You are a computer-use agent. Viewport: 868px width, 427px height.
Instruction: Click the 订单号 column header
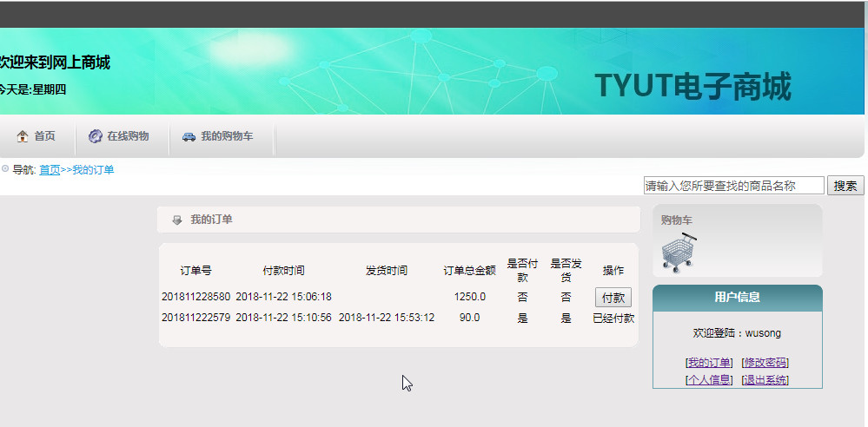coord(196,271)
